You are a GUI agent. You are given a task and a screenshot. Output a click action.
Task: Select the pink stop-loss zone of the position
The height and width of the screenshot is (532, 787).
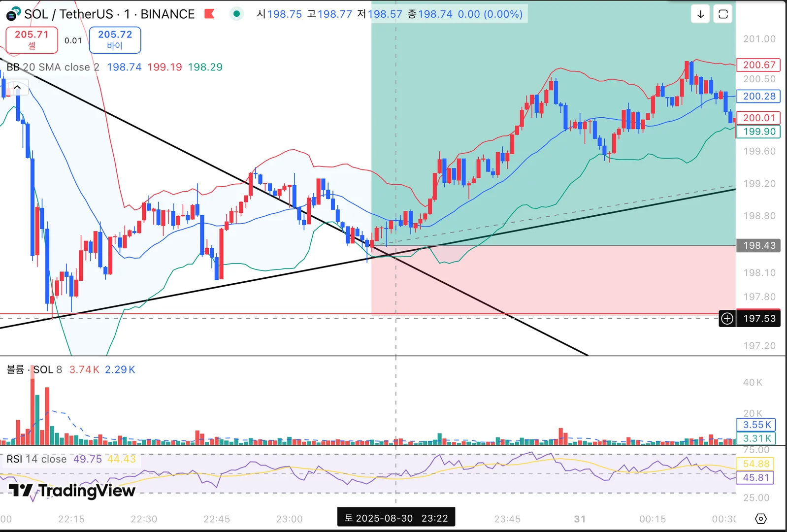click(x=554, y=280)
